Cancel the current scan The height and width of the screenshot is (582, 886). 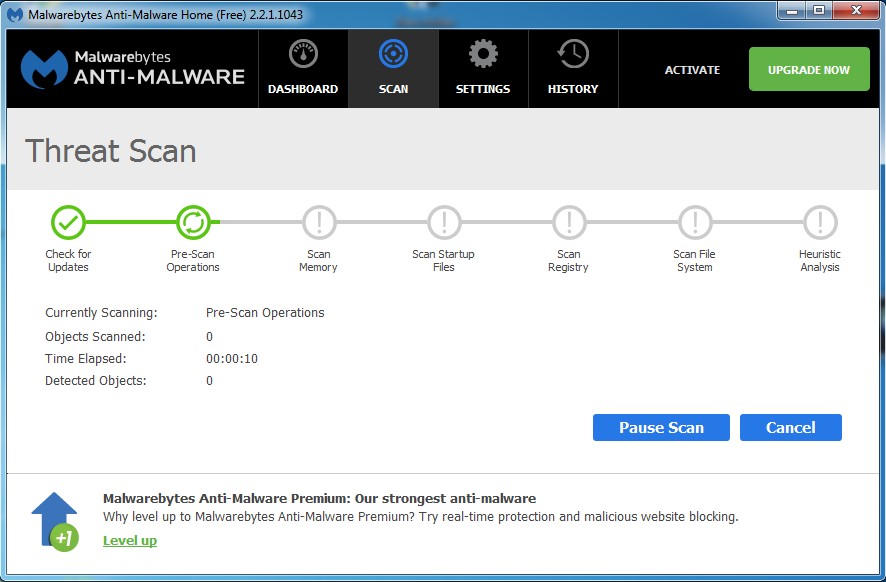tap(790, 427)
